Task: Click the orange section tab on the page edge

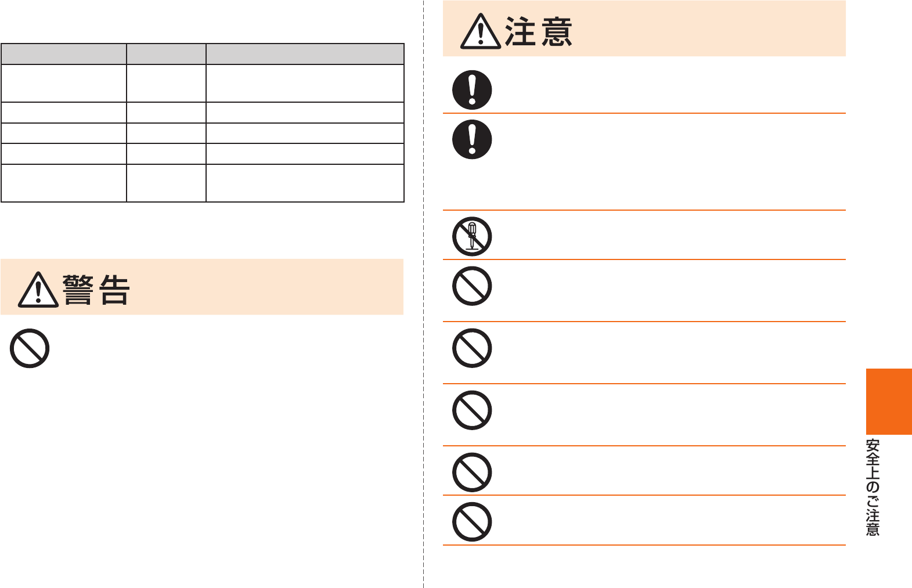Action: pos(889,401)
